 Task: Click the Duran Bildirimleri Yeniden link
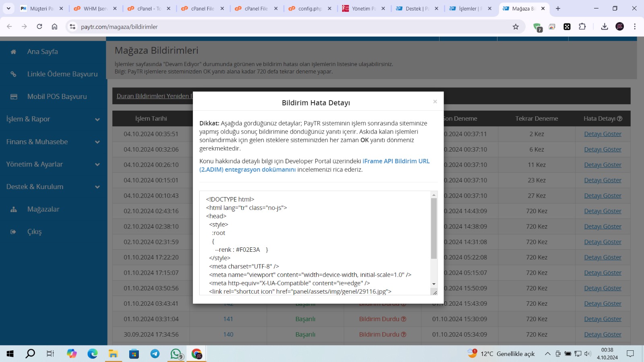pos(155,96)
